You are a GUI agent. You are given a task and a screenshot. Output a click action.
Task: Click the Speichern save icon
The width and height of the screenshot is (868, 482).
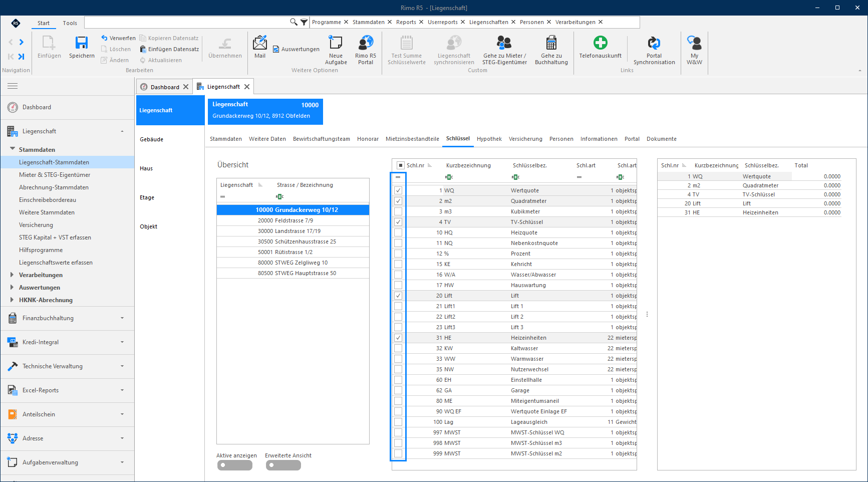click(x=82, y=43)
